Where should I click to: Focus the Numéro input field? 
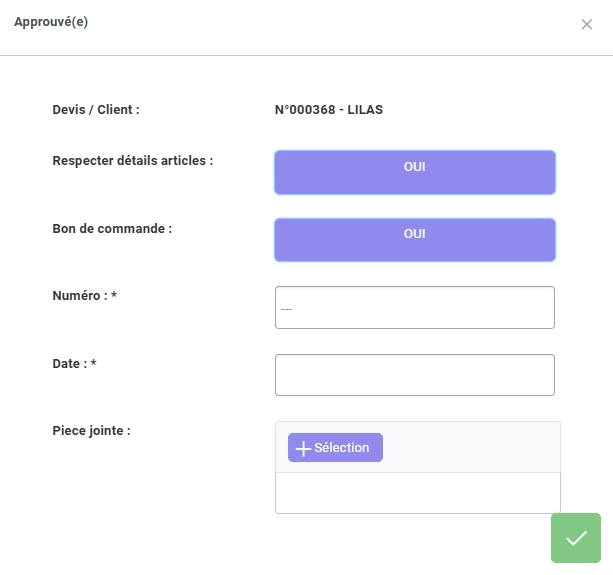[414, 308]
